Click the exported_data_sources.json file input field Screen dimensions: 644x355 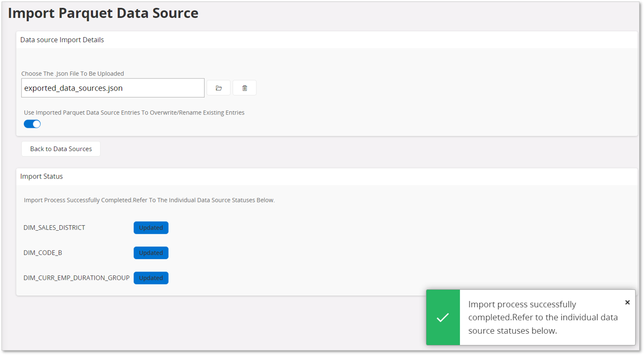113,88
